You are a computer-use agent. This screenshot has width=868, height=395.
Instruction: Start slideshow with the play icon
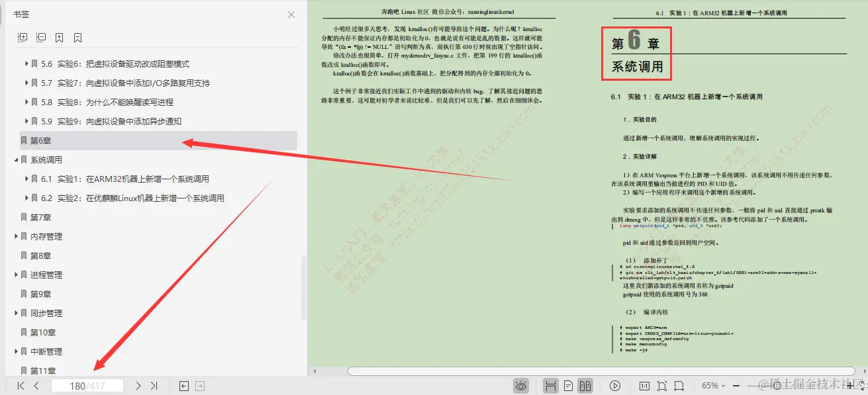[615, 385]
